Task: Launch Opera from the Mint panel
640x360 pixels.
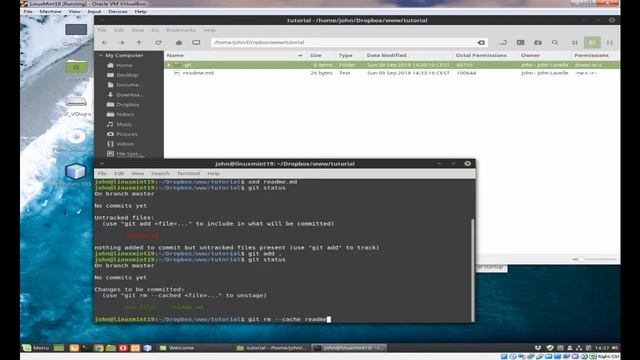Action: pyautogui.click(x=123, y=348)
